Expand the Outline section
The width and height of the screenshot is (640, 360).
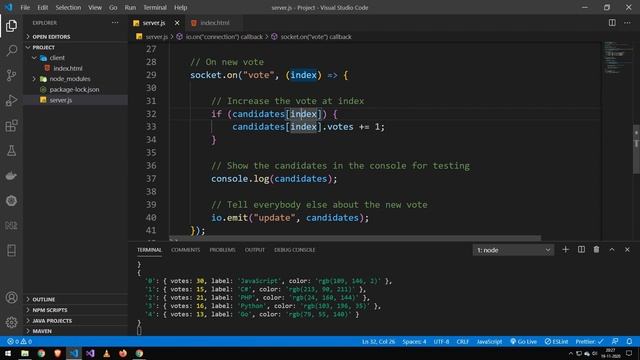point(76,299)
